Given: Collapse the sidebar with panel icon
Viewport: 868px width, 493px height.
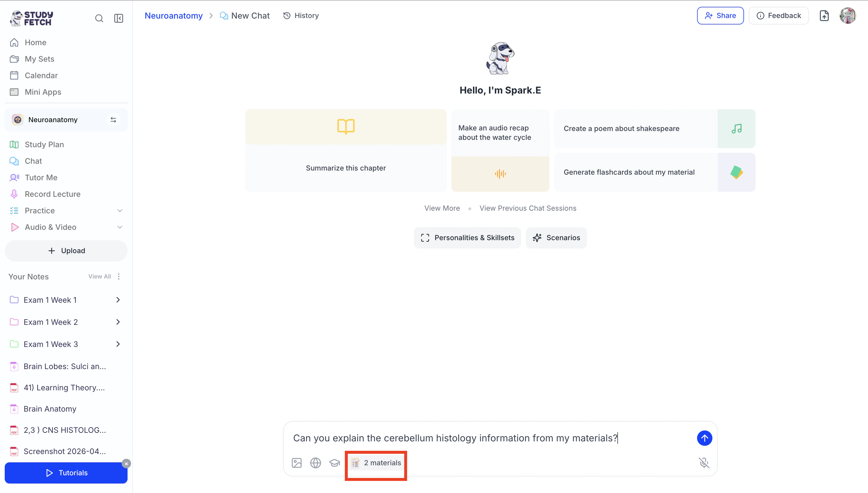Looking at the screenshot, I should pos(119,18).
